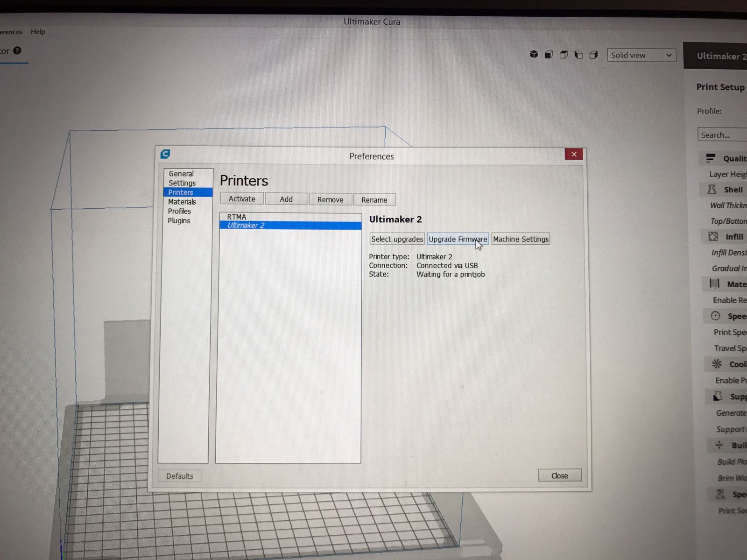
Task: Open the Help menu
Action: coord(38,31)
